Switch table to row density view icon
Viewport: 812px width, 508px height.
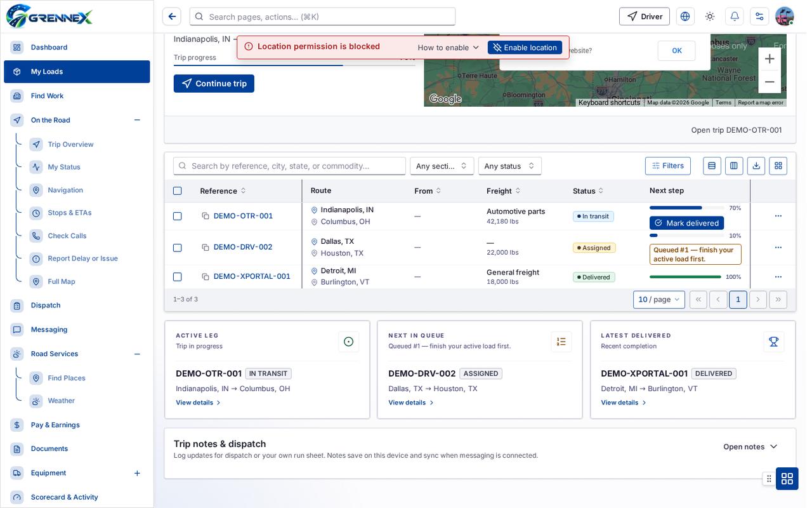coord(712,166)
